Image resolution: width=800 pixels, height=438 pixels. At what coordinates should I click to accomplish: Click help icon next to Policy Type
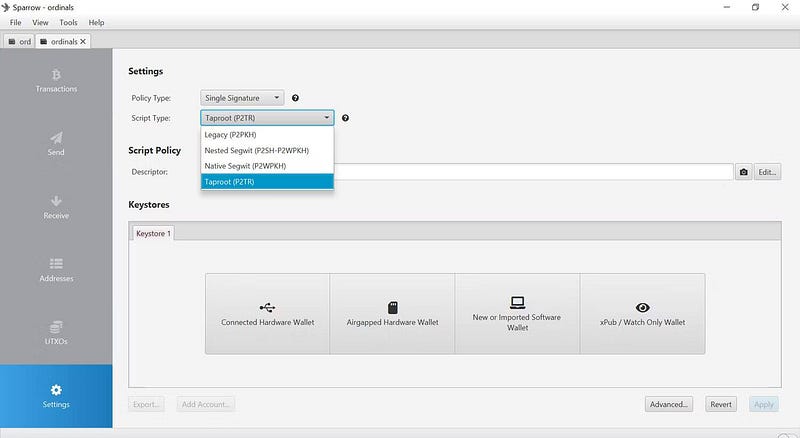295,98
